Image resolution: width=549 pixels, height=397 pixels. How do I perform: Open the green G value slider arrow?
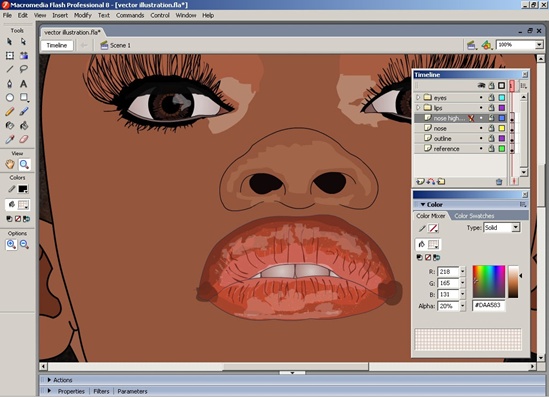[463, 283]
